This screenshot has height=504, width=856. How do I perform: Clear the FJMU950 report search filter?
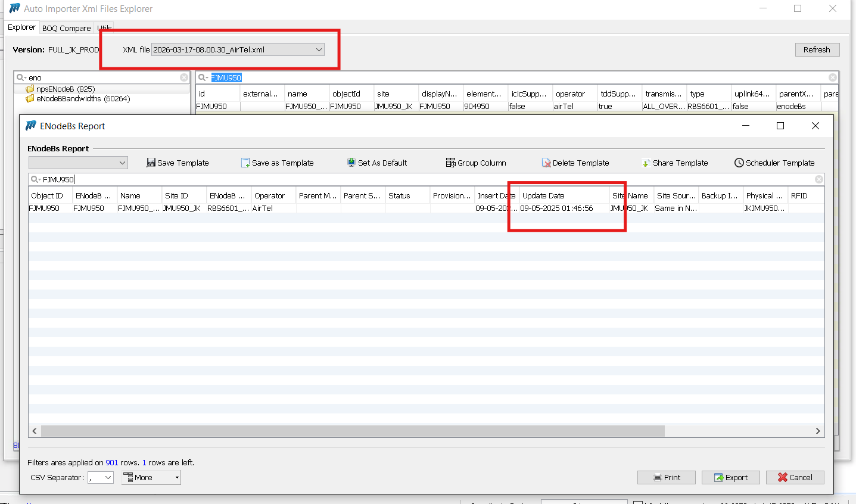[x=819, y=179]
